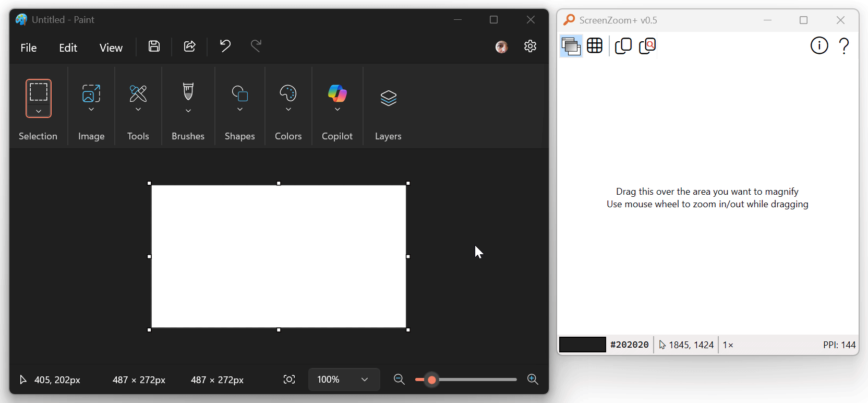This screenshot has width=868, height=403.
Task: Click the copy icon in ScreenZoom+
Action: 623,46
